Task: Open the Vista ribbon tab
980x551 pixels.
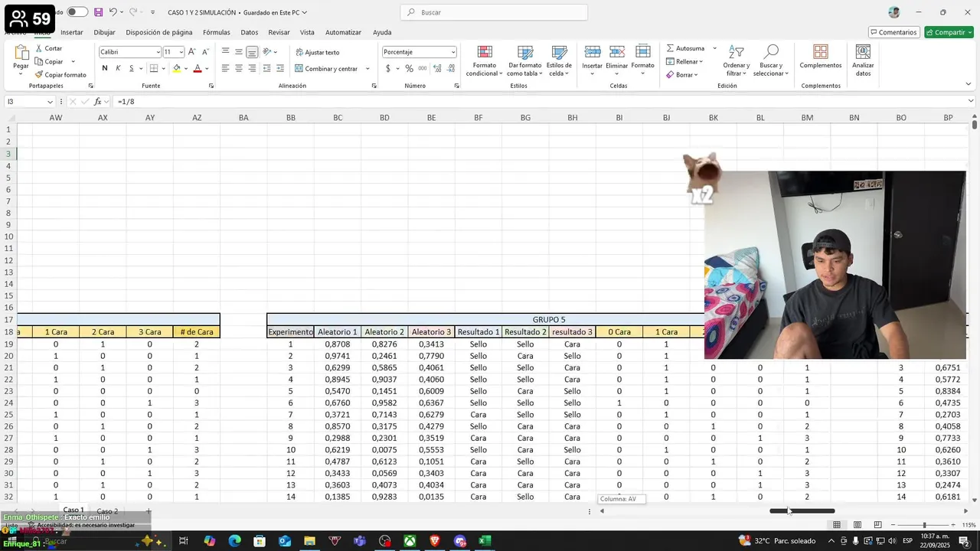Action: coord(307,32)
